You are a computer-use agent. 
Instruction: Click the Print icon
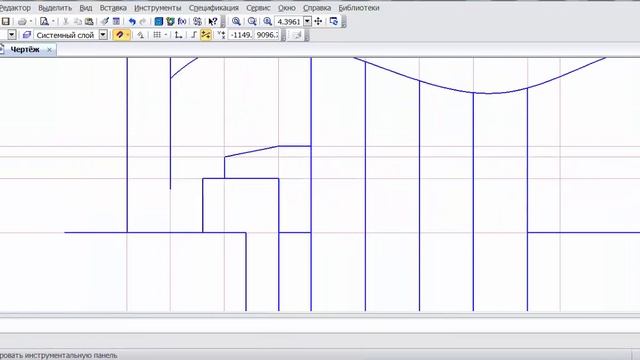tap(22, 22)
